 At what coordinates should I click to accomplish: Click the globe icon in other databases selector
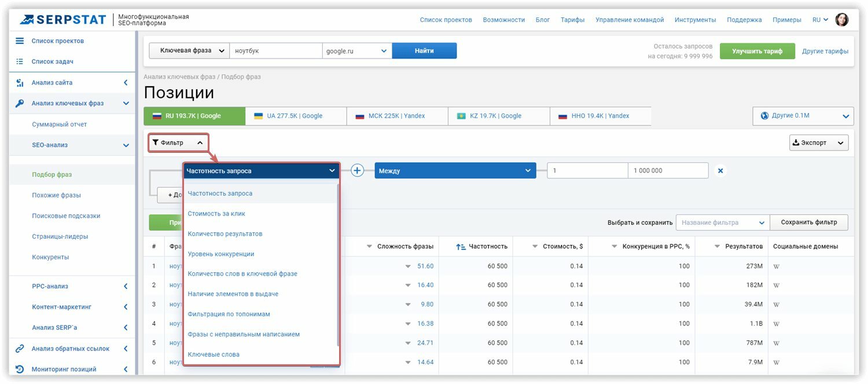click(764, 115)
